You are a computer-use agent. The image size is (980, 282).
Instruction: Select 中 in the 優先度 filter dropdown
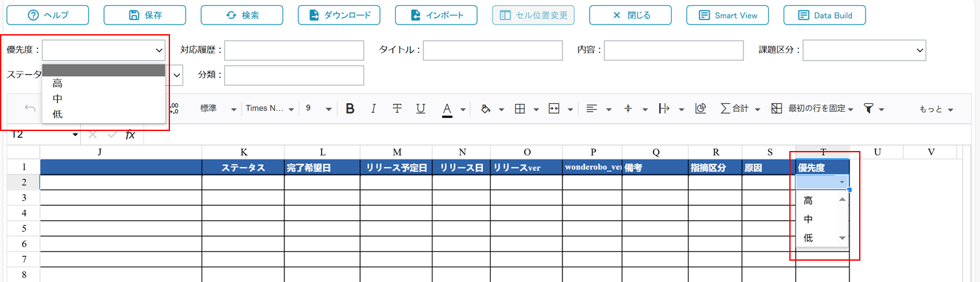click(x=103, y=99)
